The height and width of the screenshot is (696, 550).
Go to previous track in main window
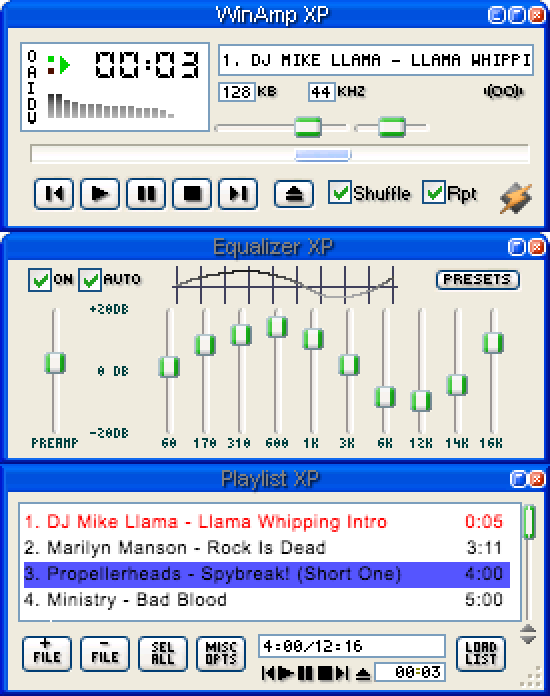(x=54, y=194)
